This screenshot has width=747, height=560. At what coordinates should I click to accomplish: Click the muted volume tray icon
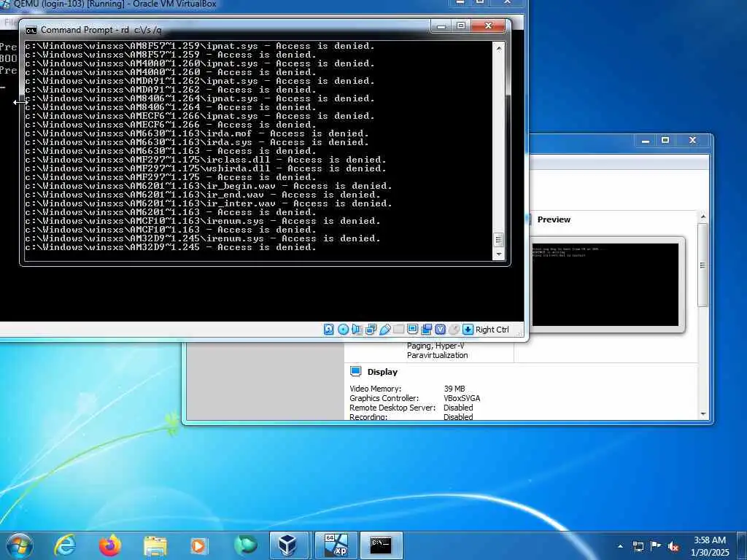[x=673, y=547]
